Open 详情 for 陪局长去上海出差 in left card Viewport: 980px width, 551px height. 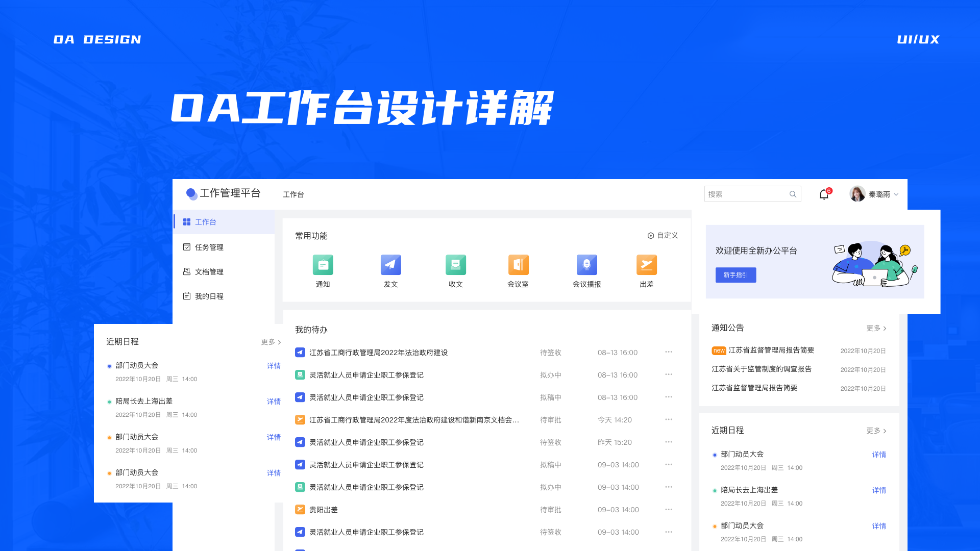(274, 402)
